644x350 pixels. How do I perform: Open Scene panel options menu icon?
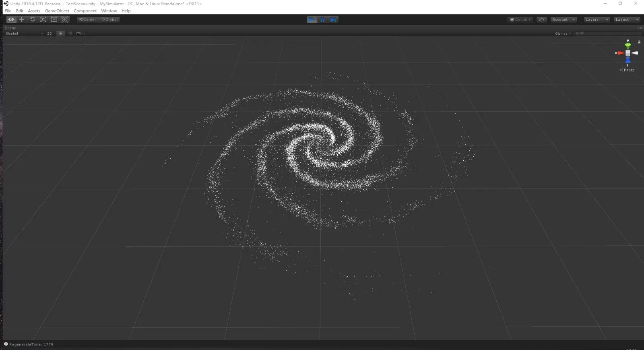point(640,28)
